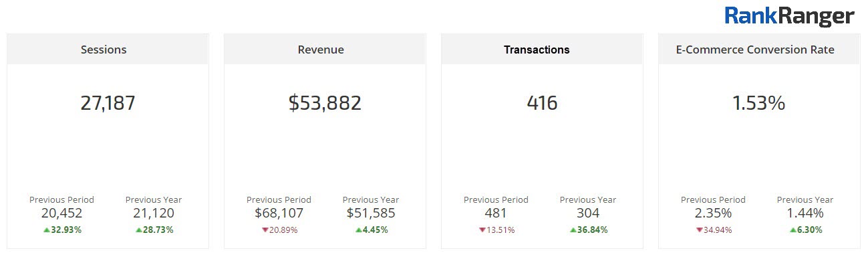Select the Transactions widget header
868x255 pixels.
click(542, 50)
